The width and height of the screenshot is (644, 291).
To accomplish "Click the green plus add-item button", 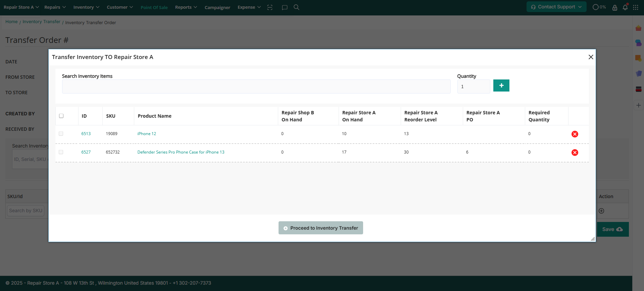I will [x=501, y=85].
